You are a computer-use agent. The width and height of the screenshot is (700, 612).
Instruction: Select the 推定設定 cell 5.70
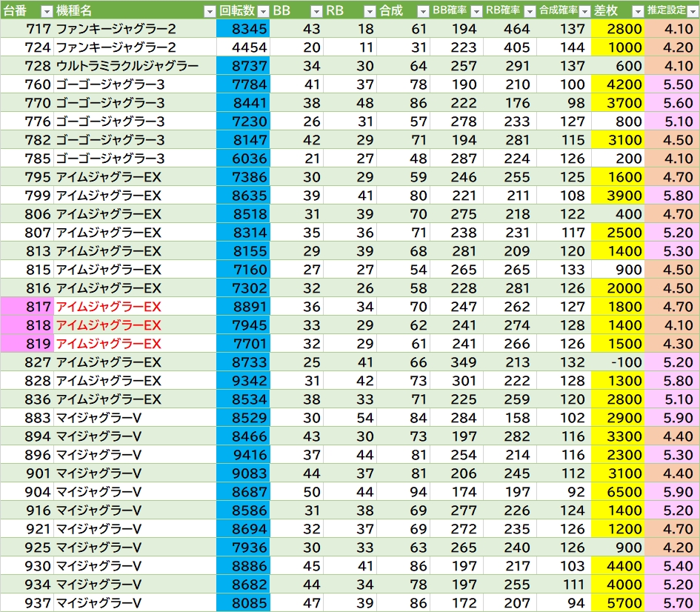click(672, 602)
